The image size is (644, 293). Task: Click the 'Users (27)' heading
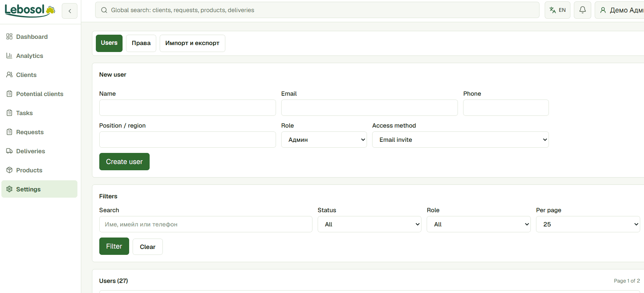pyautogui.click(x=114, y=281)
